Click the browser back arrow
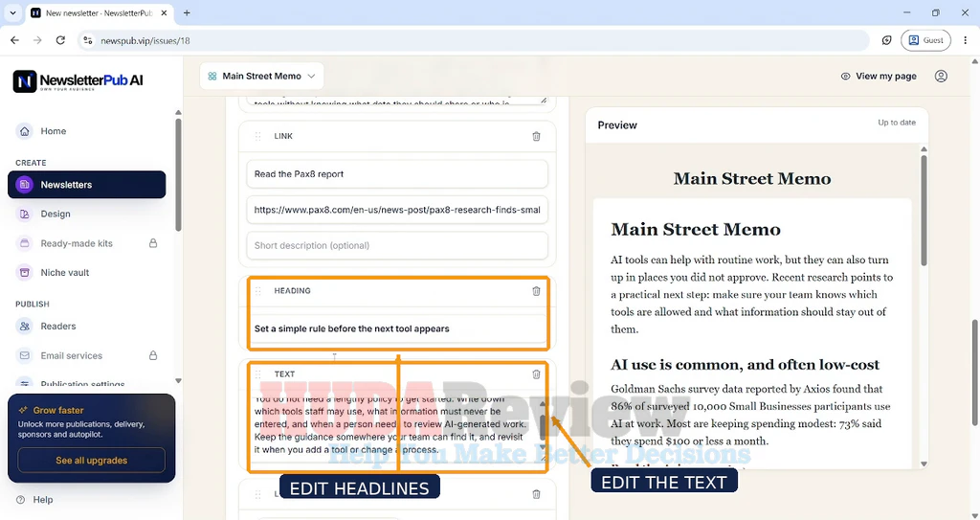The image size is (980, 520). 15,40
